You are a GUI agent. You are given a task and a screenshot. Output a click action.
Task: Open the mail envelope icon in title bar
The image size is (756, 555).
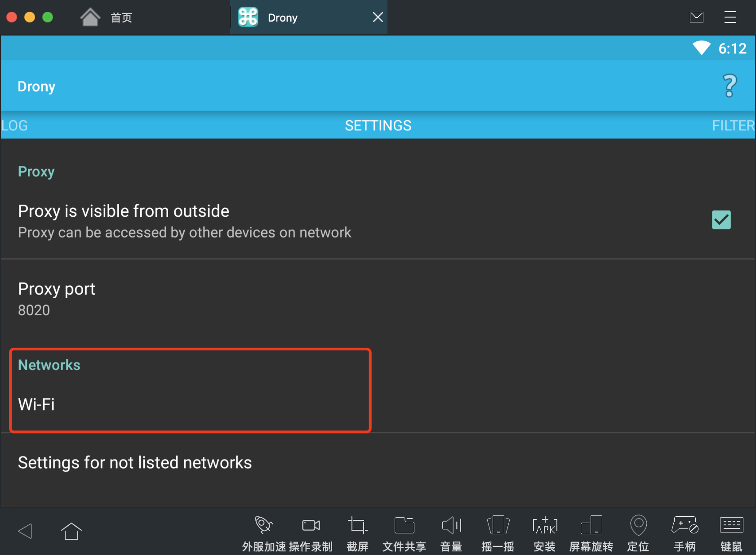pos(696,17)
